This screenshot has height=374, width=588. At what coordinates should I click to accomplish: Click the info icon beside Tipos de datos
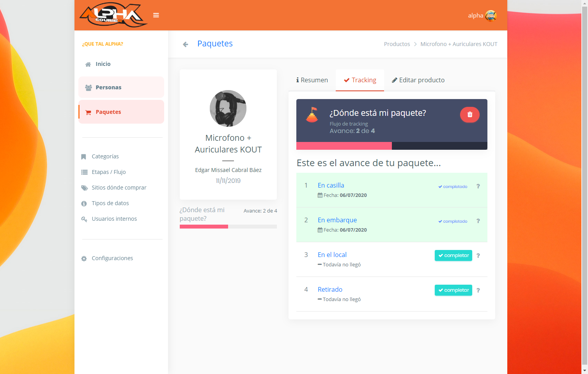(x=84, y=204)
